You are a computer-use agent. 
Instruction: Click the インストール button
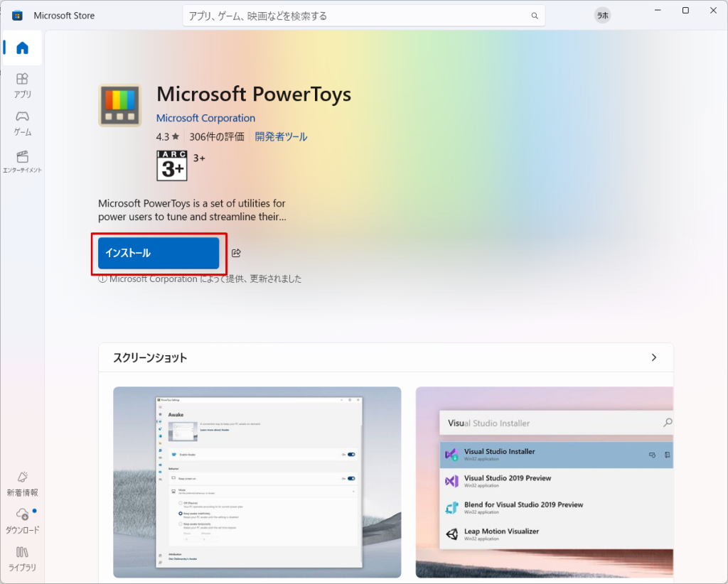pyautogui.click(x=159, y=253)
